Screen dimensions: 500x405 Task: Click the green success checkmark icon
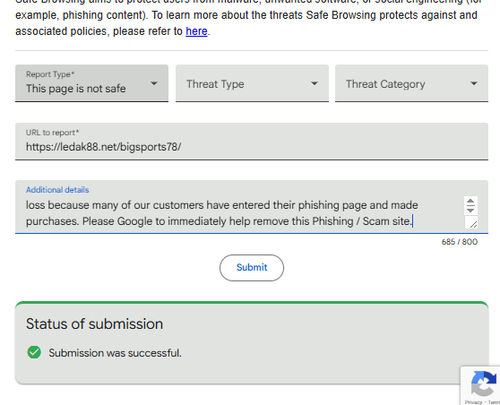pos(34,352)
